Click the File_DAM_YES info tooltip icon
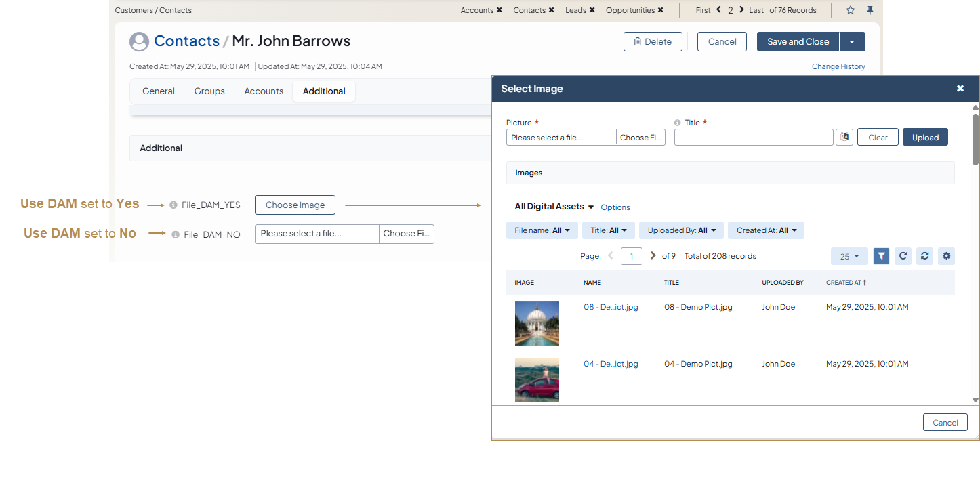The width and height of the screenshot is (980, 477). pyautogui.click(x=173, y=205)
